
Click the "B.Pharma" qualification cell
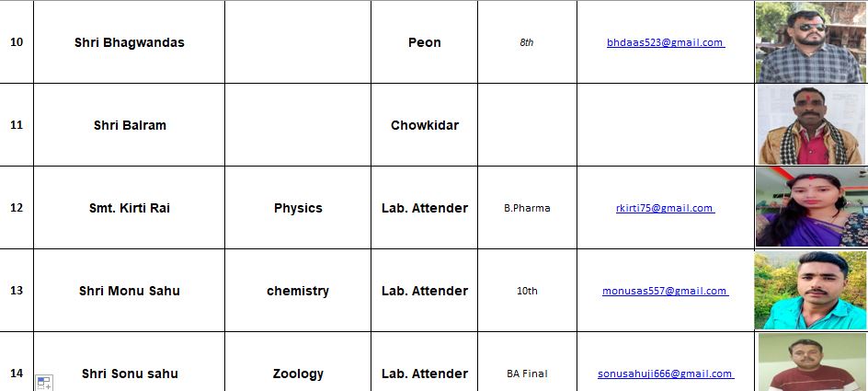coord(527,208)
